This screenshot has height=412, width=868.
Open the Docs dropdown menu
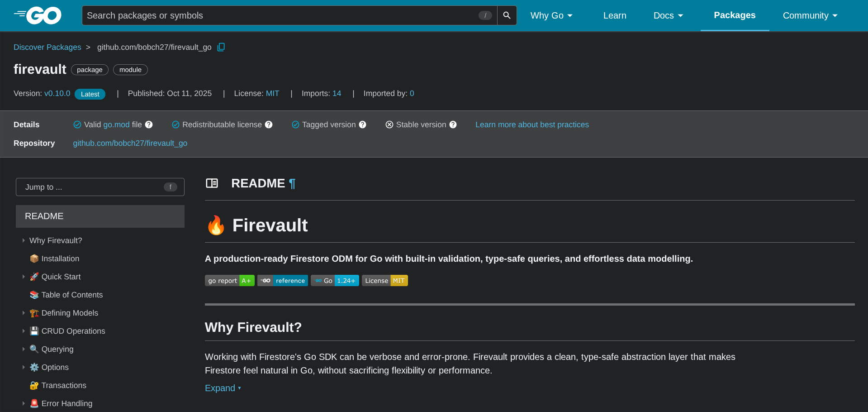668,15
